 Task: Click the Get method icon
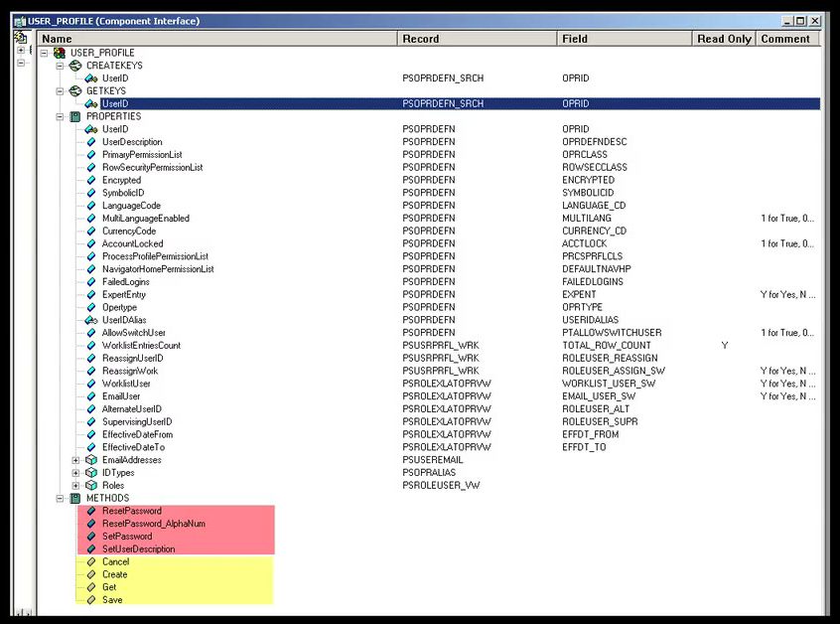[x=91, y=587]
